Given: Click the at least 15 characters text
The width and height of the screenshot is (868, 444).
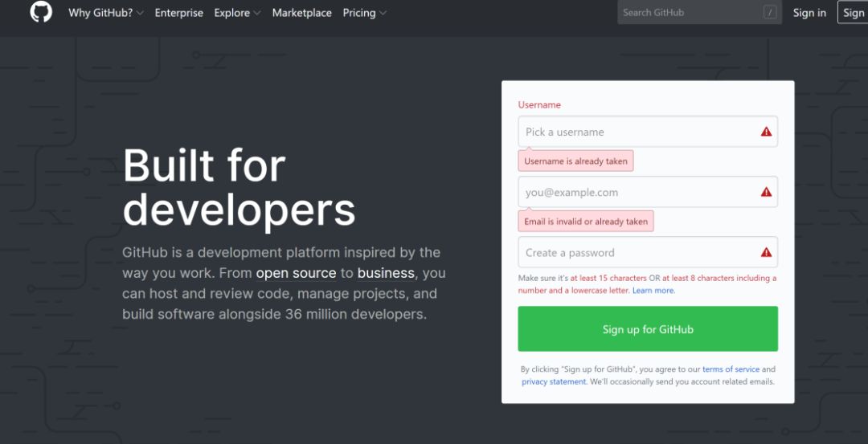Looking at the screenshot, I should click(x=608, y=278).
